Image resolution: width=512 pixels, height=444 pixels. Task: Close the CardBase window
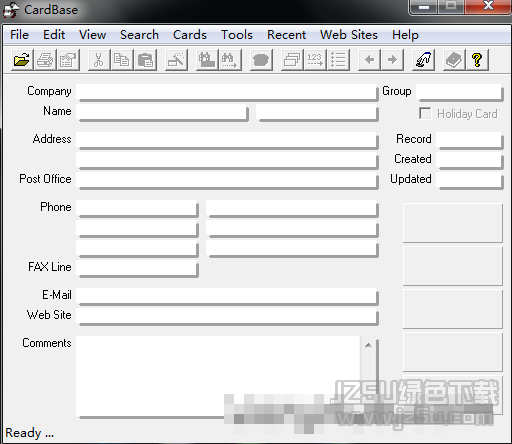488,6
